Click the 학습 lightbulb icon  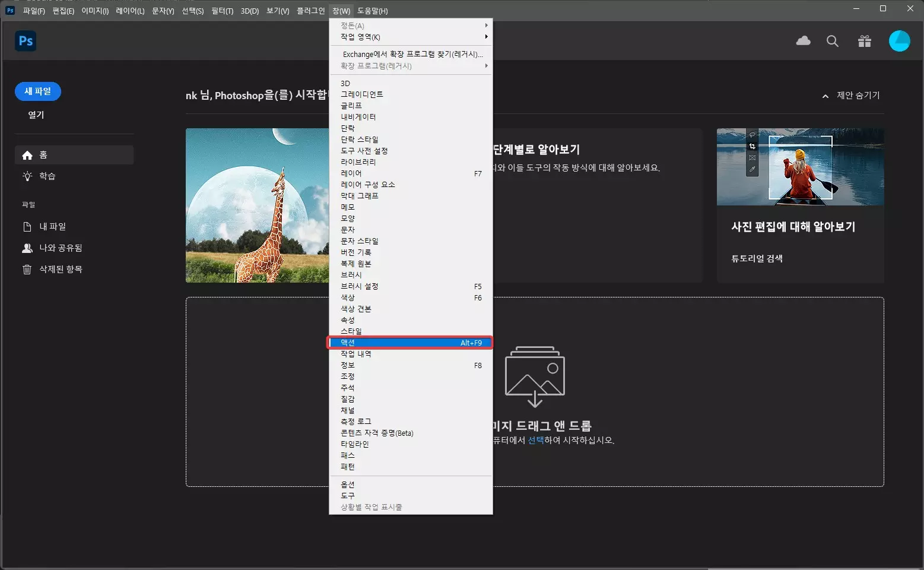point(26,176)
